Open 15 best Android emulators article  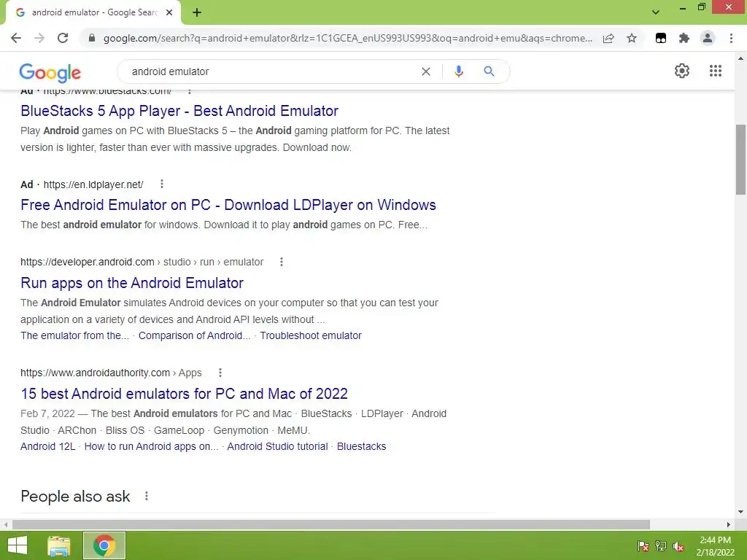click(184, 394)
